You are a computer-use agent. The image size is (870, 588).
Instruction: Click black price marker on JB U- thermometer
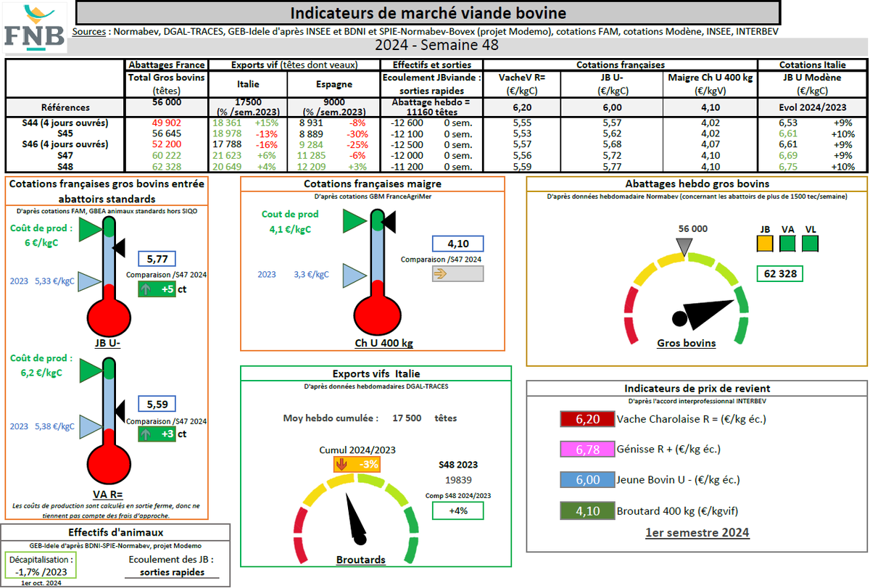click(119, 247)
